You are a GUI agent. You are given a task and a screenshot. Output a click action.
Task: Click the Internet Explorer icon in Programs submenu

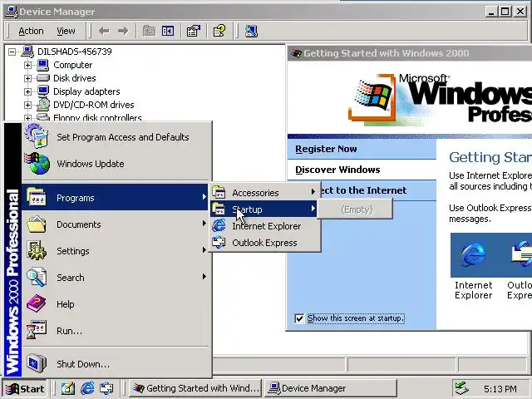(219, 226)
